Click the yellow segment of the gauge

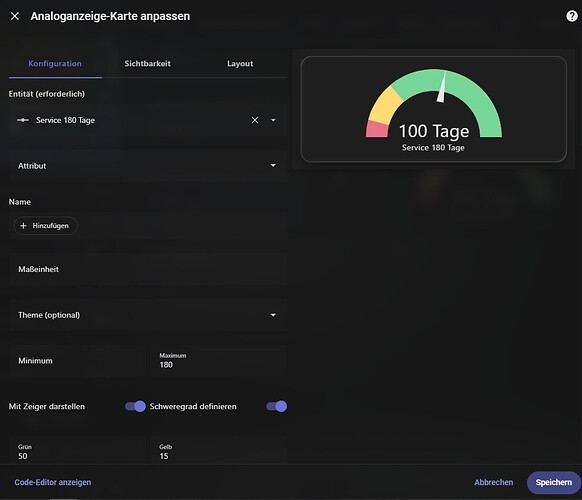click(x=385, y=106)
